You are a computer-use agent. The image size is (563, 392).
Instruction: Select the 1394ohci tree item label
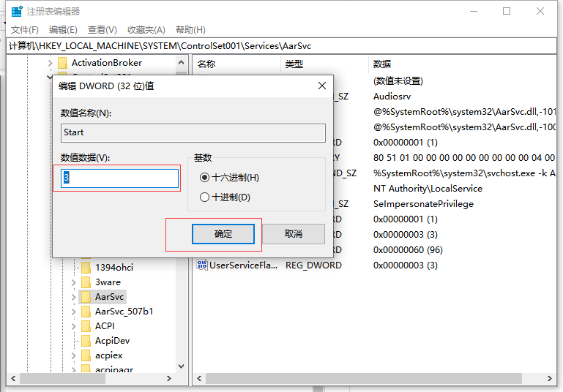pos(114,267)
